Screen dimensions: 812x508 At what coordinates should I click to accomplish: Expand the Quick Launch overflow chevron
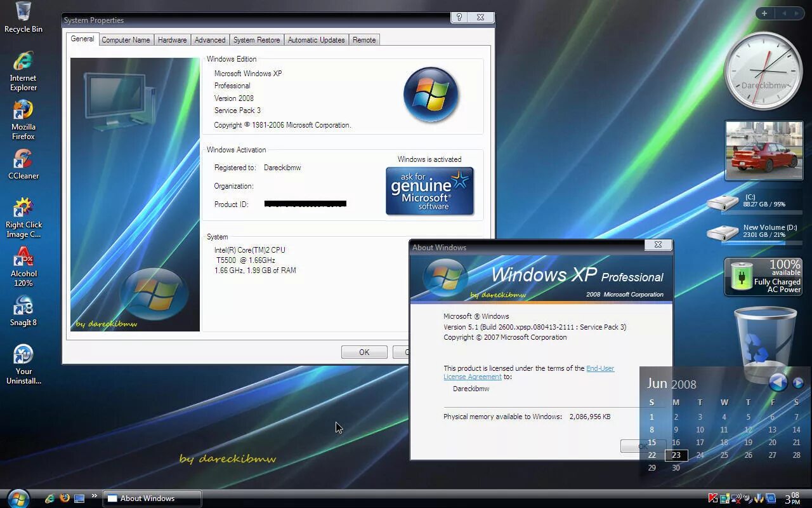[95, 496]
